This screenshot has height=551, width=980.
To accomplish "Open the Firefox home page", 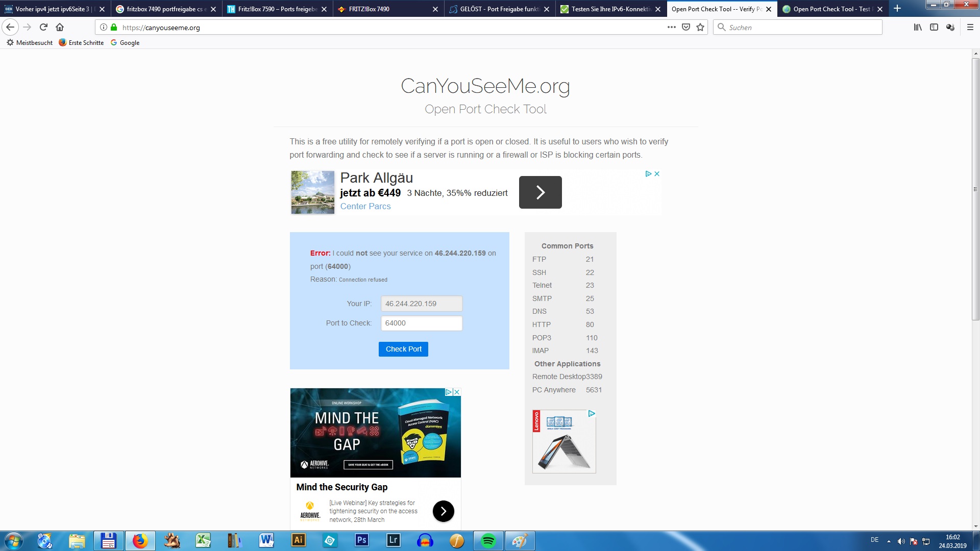I will click(60, 27).
